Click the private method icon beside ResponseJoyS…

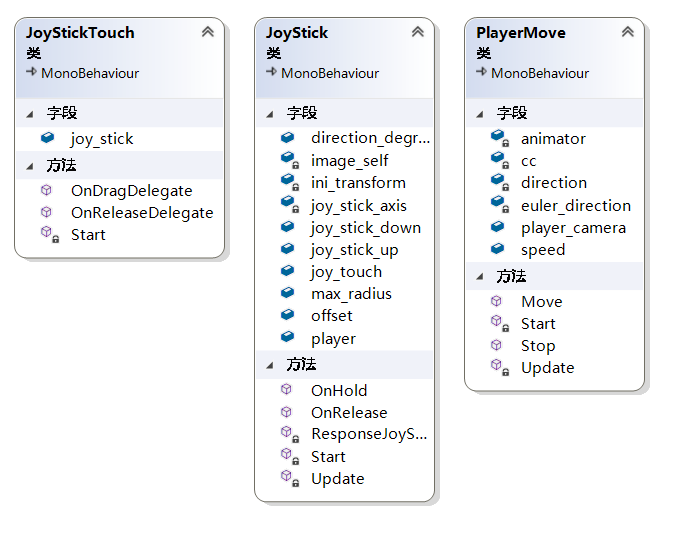pyautogui.click(x=288, y=434)
